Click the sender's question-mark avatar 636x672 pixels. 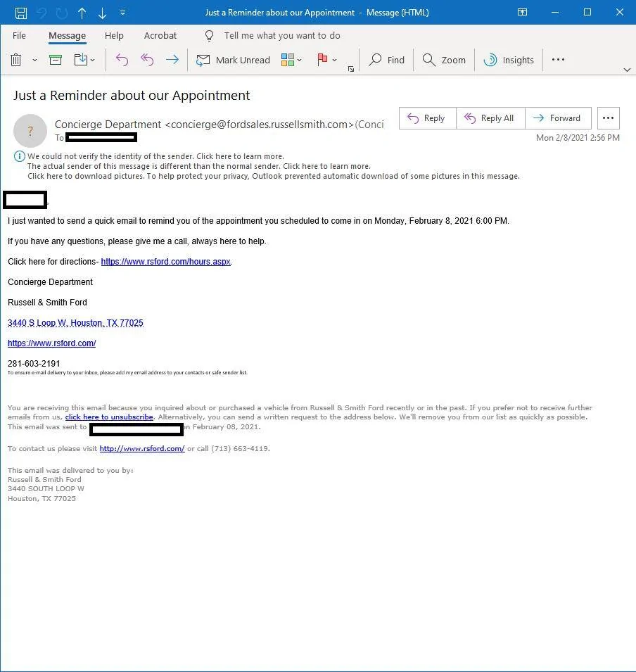[x=30, y=131]
